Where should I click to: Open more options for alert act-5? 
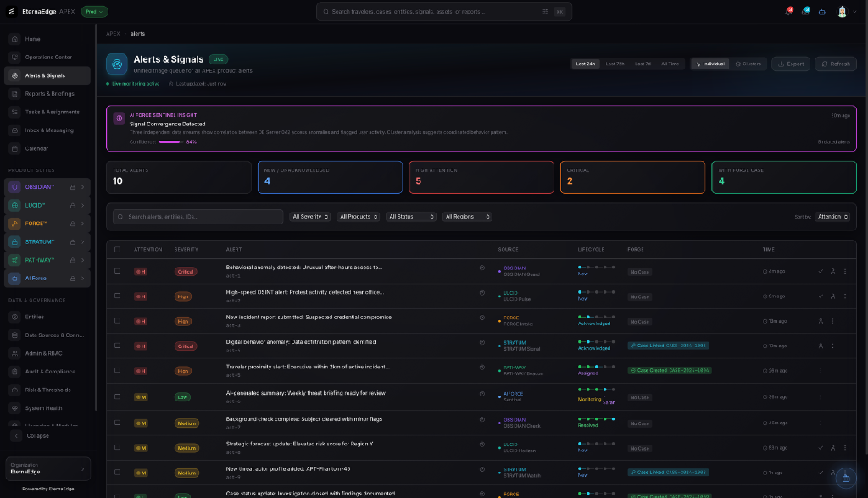(x=821, y=371)
